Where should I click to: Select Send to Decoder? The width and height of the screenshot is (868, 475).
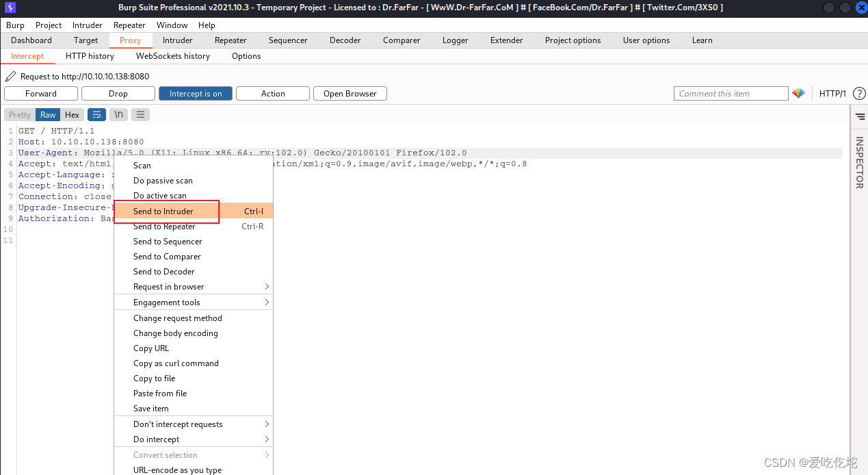tap(194, 272)
